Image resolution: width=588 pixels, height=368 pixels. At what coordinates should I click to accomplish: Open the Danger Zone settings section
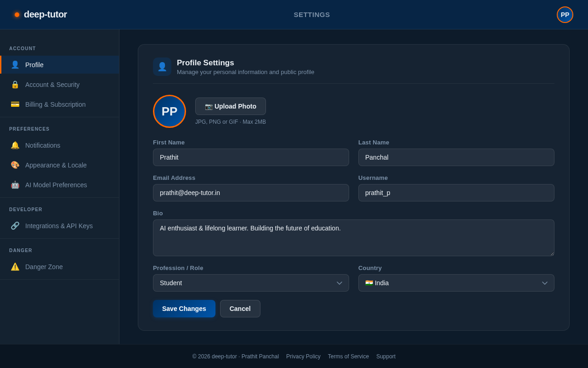click(x=44, y=267)
